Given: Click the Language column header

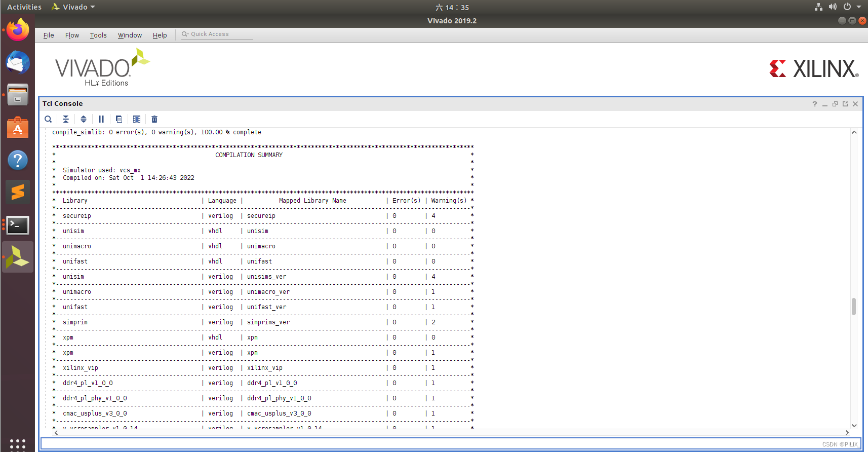Looking at the screenshot, I should pyautogui.click(x=222, y=201).
